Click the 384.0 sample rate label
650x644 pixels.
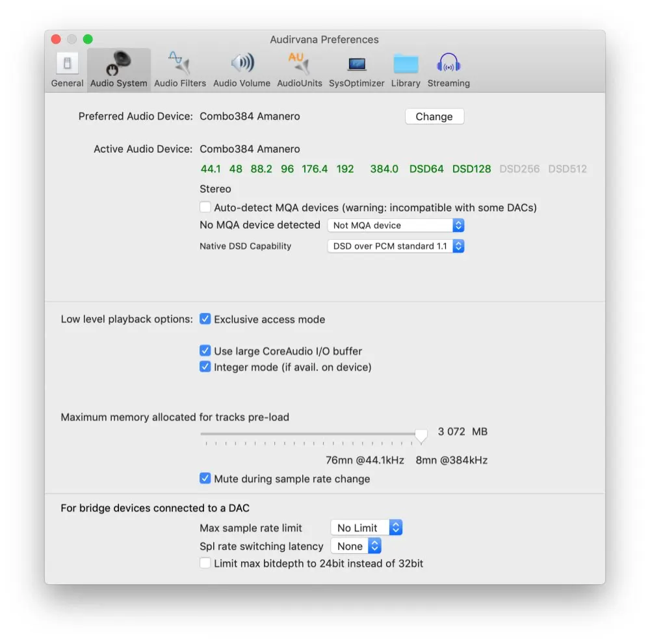[x=384, y=169]
